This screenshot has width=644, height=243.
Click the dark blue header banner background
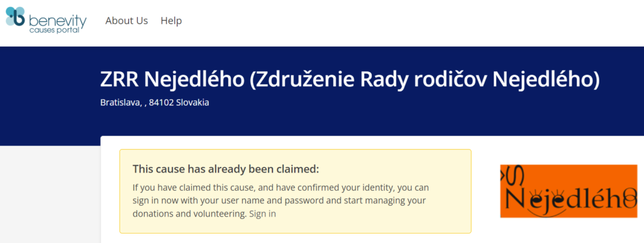370,119
